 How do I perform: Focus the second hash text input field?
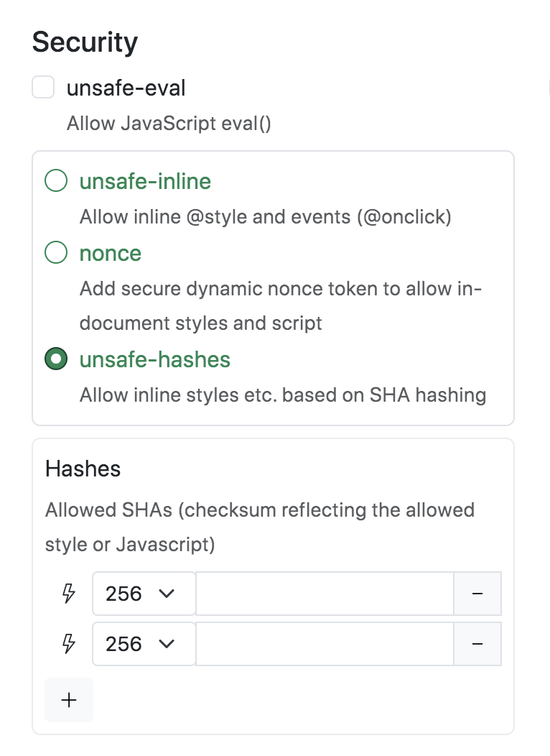tap(325, 644)
